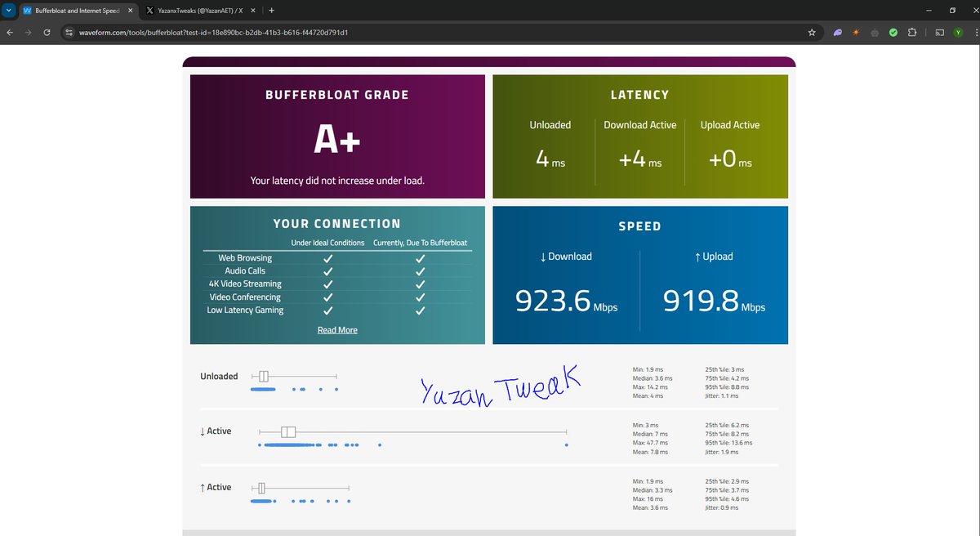Open the Extensions puzzle-piece menu
Screen dimensions: 980x536
click(912, 33)
